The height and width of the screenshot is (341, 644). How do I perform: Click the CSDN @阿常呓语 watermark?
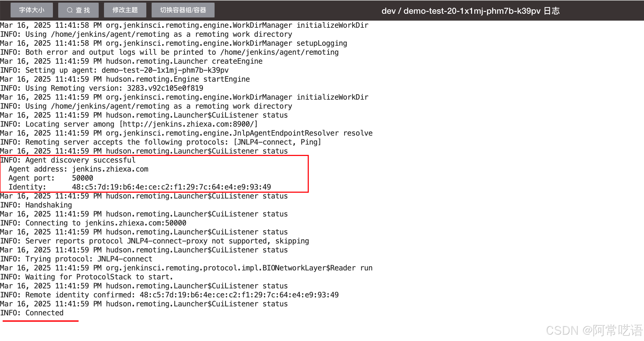(594, 330)
